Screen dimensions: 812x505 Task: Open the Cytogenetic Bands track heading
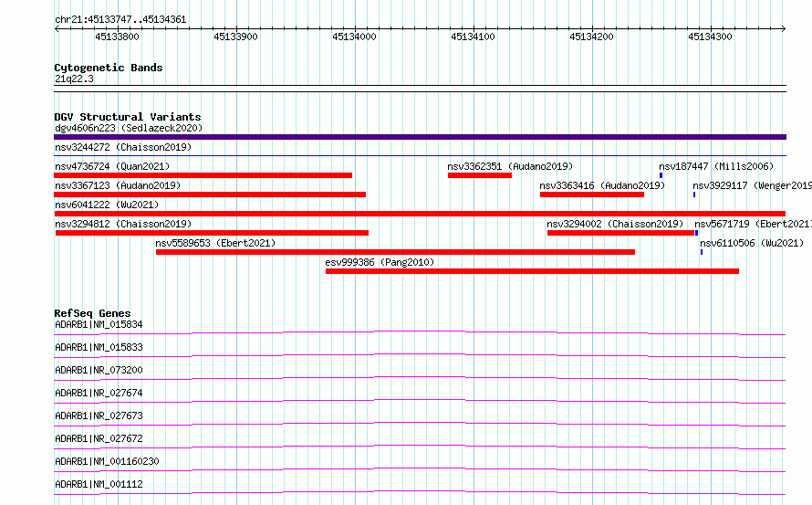pyautogui.click(x=109, y=68)
